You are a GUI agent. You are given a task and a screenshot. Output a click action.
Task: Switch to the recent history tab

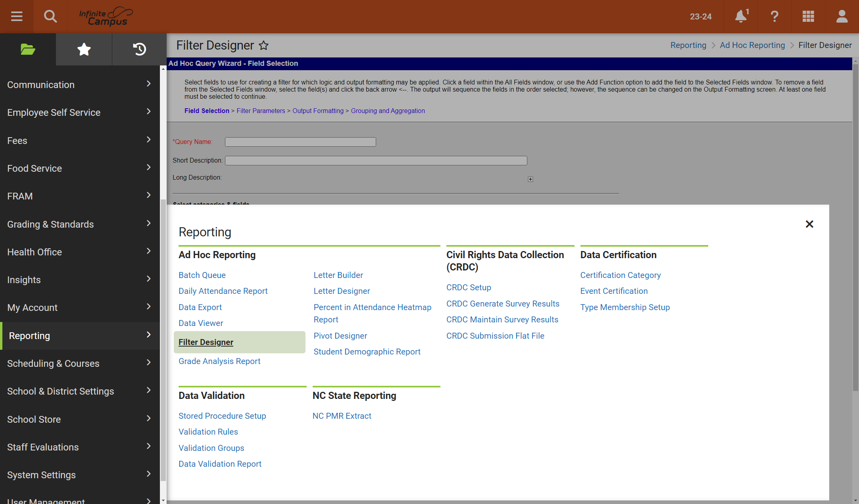(x=139, y=49)
